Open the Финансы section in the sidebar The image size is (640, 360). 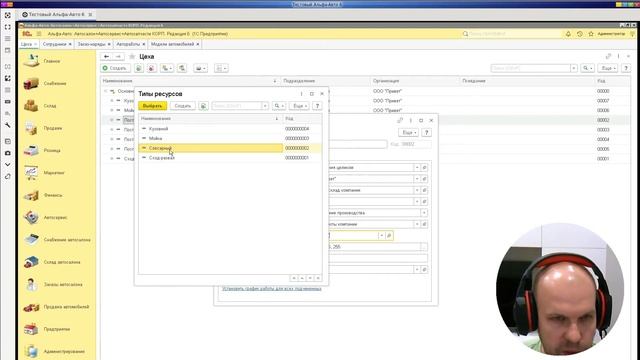point(53,195)
